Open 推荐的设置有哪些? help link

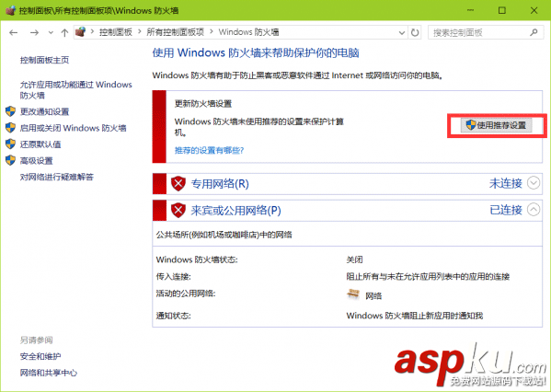coord(209,151)
